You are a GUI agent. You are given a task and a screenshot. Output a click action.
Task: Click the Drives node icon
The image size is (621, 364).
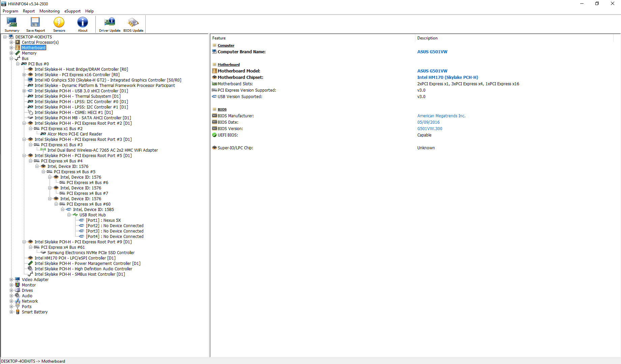(18, 290)
